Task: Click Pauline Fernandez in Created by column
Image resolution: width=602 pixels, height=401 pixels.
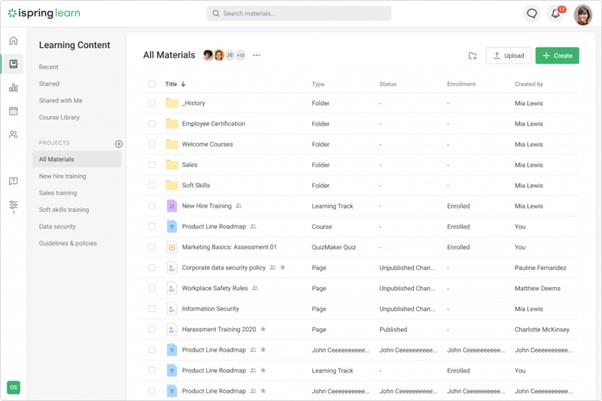Action: pos(540,267)
